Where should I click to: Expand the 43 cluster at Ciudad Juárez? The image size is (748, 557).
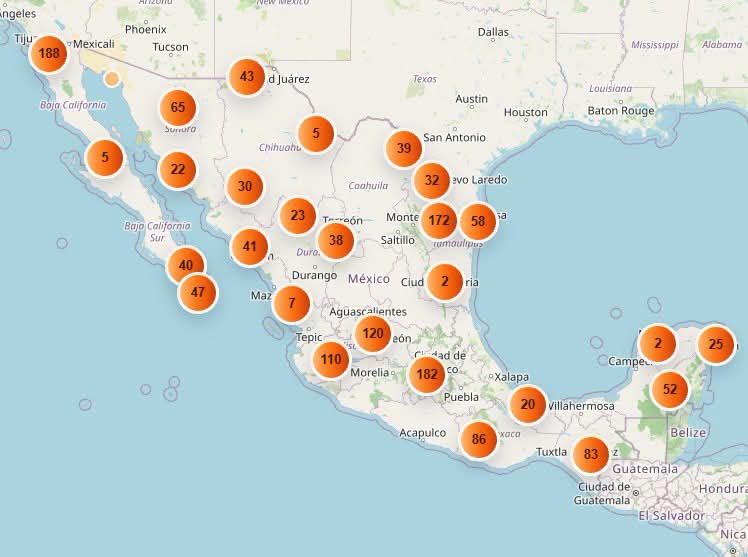coord(247,77)
